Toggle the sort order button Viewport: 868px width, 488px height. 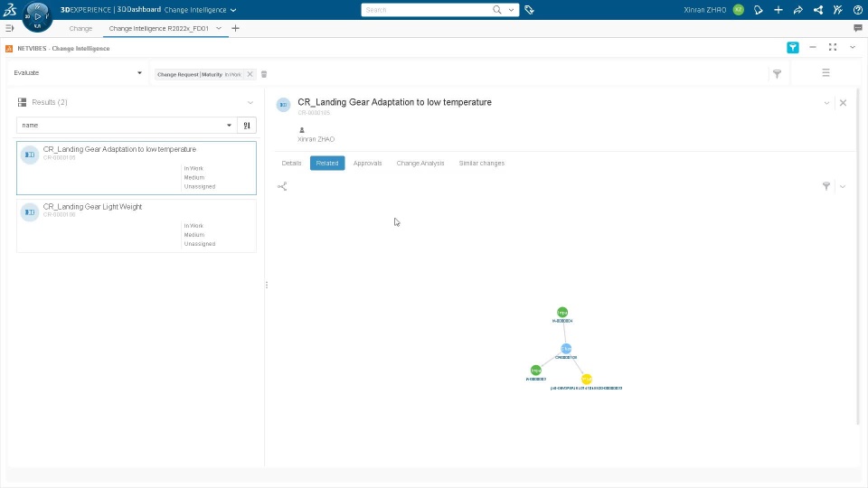247,125
